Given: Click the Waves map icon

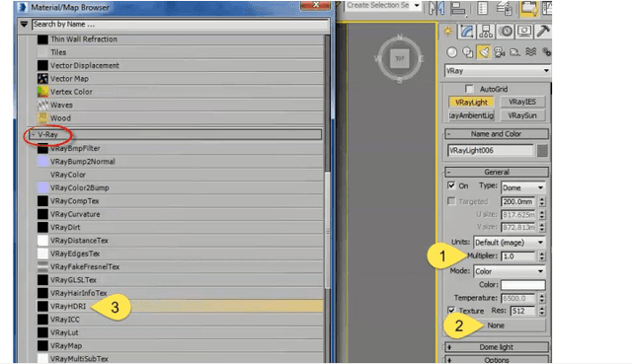Looking at the screenshot, I should 42,105.
